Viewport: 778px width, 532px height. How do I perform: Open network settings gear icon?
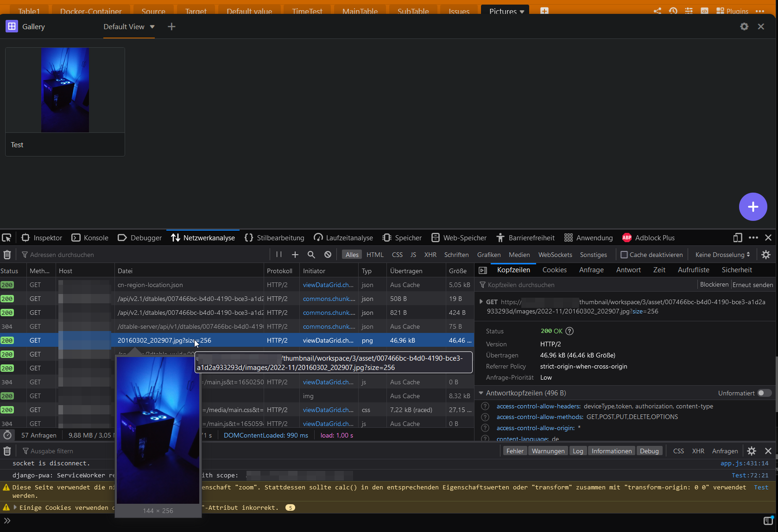pyautogui.click(x=766, y=255)
